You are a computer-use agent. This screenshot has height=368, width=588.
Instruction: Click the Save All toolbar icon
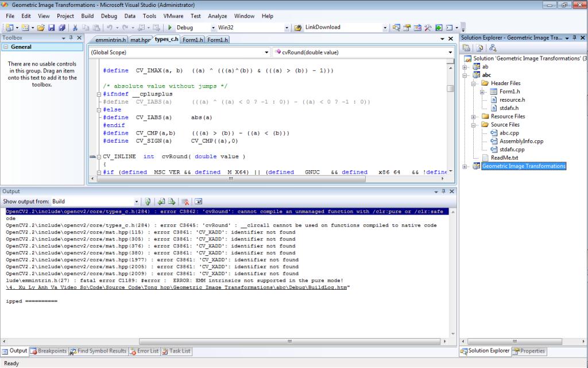pos(61,27)
